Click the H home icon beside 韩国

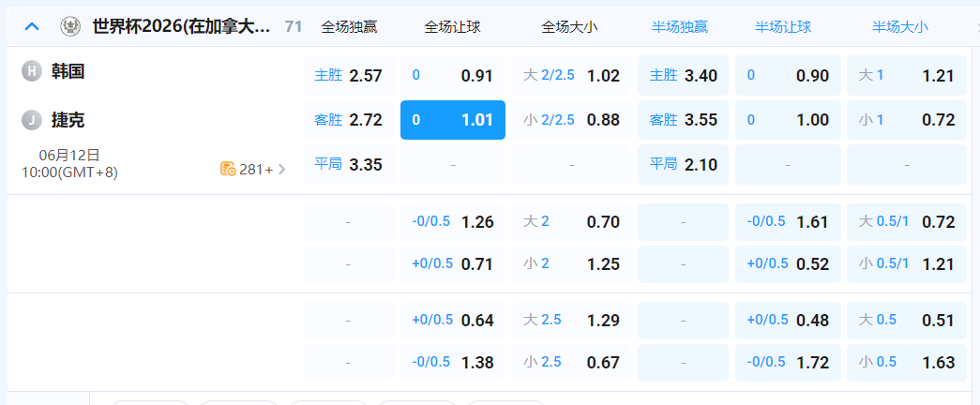[x=31, y=71]
